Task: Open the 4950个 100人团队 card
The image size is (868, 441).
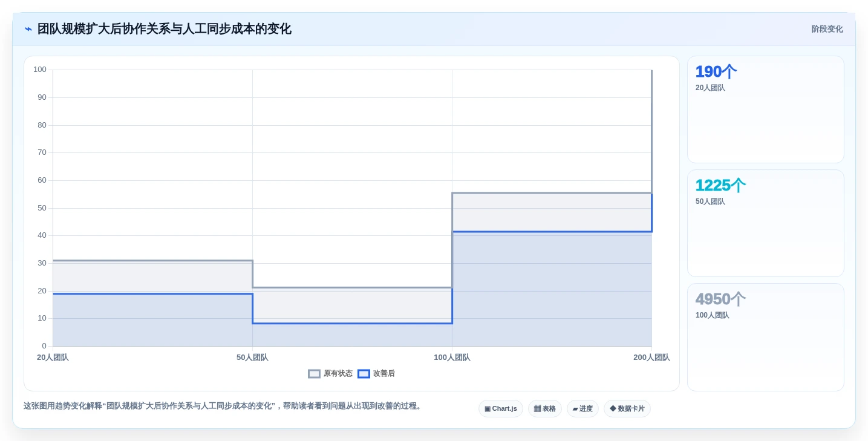Action: 766,337
